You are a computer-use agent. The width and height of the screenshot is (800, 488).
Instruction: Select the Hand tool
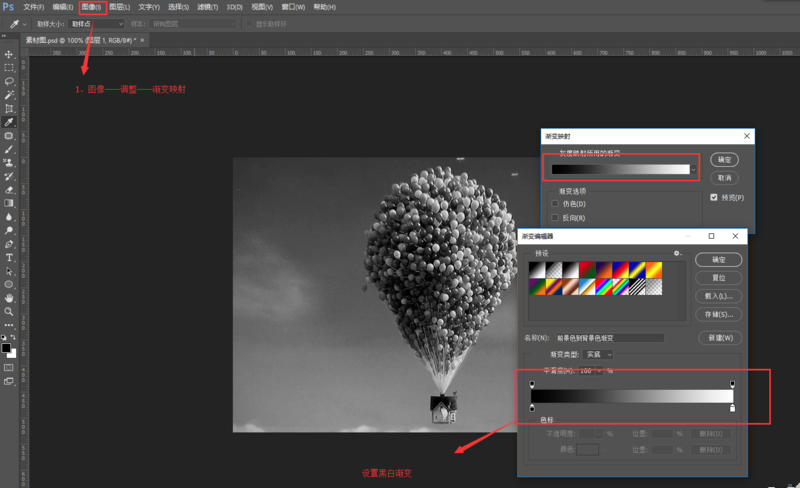(x=9, y=298)
